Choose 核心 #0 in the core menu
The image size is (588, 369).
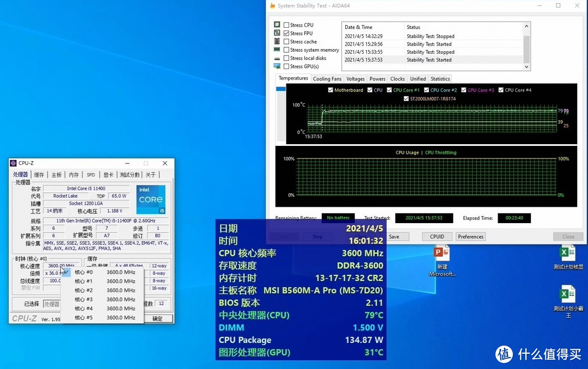pos(102,272)
